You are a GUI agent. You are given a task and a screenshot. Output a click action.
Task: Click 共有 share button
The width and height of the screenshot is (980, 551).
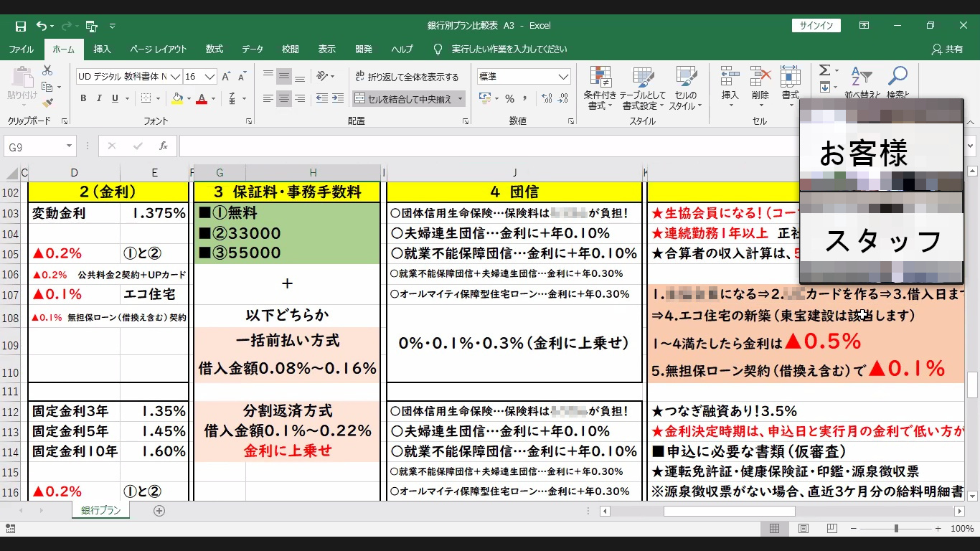(x=947, y=50)
